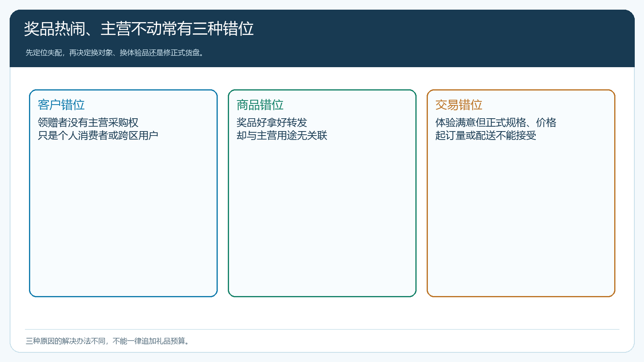
Task: Select the subtitle text 先定位失配
Action: pos(44,53)
